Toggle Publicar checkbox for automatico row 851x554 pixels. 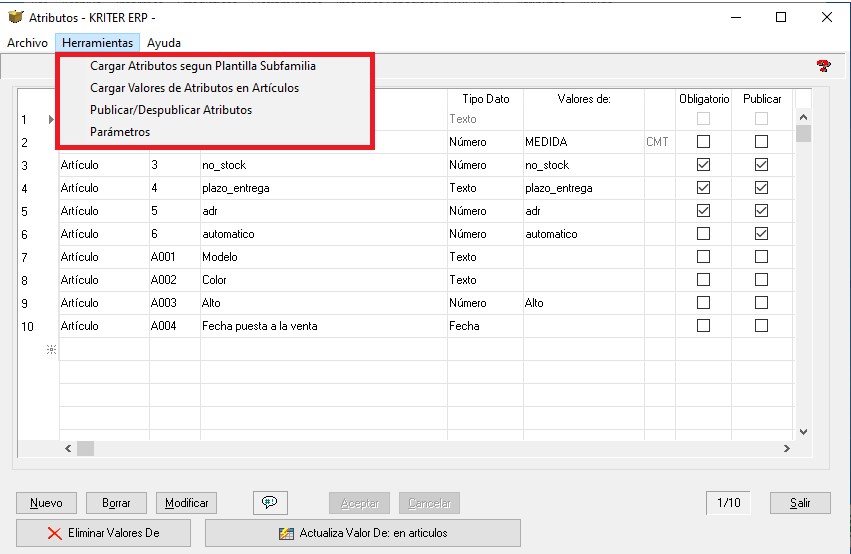coord(761,234)
